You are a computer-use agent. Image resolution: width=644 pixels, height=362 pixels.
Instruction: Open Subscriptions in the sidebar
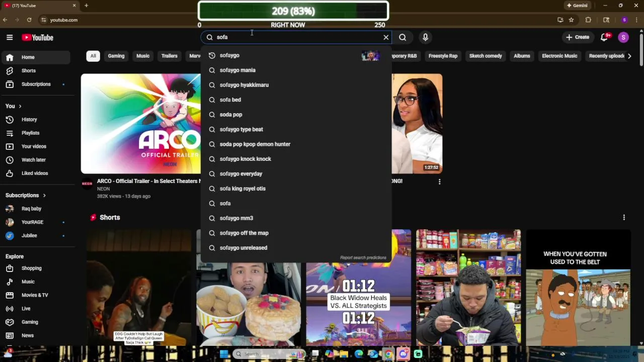(x=35, y=84)
